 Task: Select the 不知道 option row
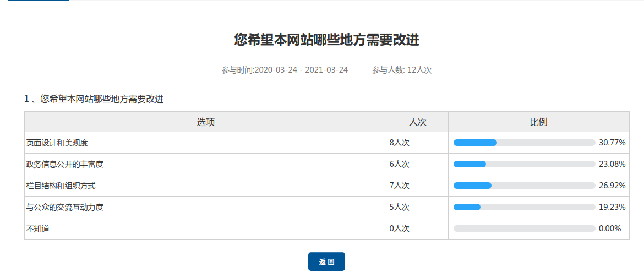pyautogui.click(x=38, y=229)
